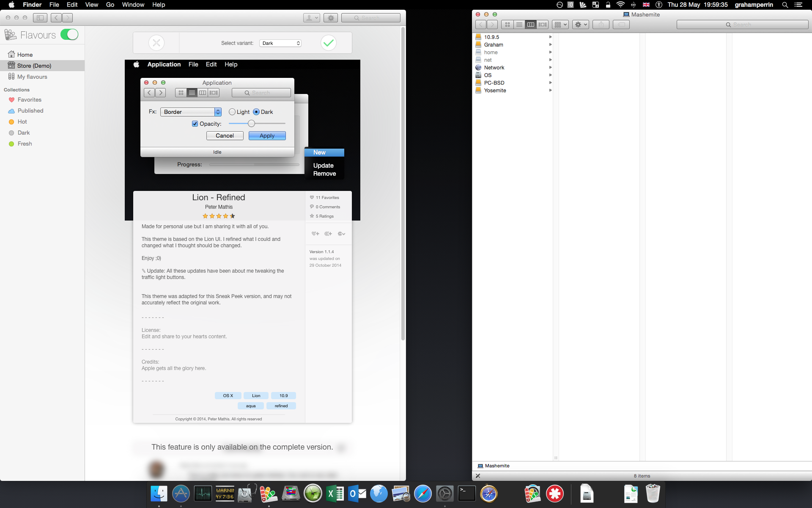Open Flavours gear settings button

coord(331,18)
